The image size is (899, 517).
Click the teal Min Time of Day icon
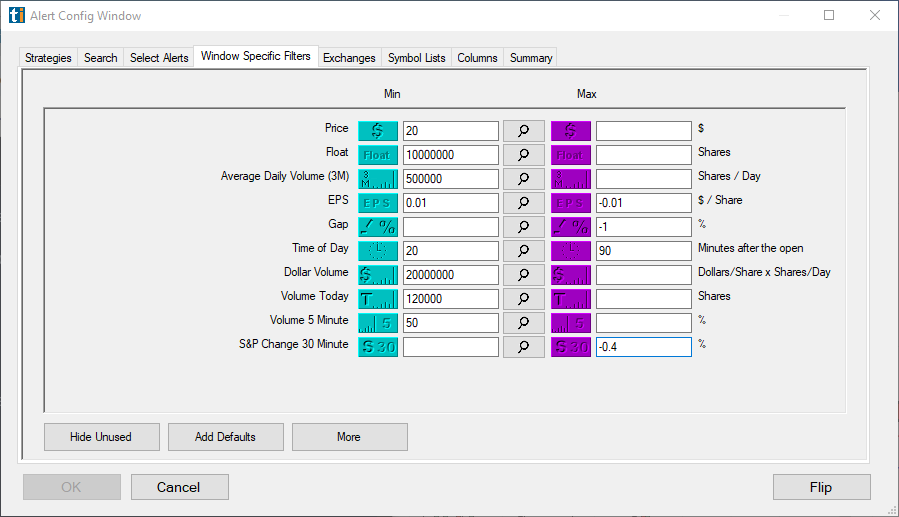coord(378,251)
